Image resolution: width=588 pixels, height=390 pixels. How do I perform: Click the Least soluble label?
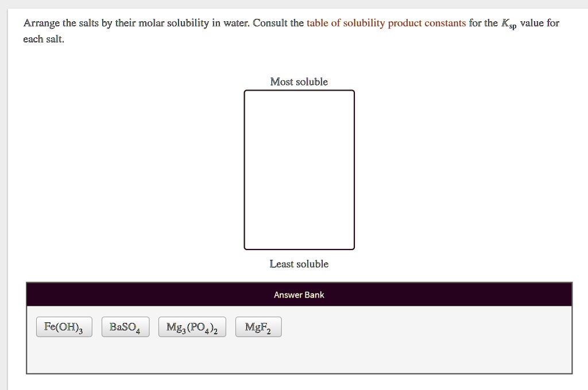[x=299, y=264]
